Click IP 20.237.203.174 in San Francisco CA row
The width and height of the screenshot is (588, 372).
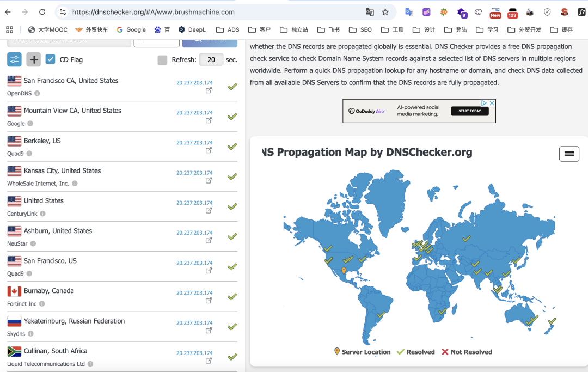tap(194, 82)
